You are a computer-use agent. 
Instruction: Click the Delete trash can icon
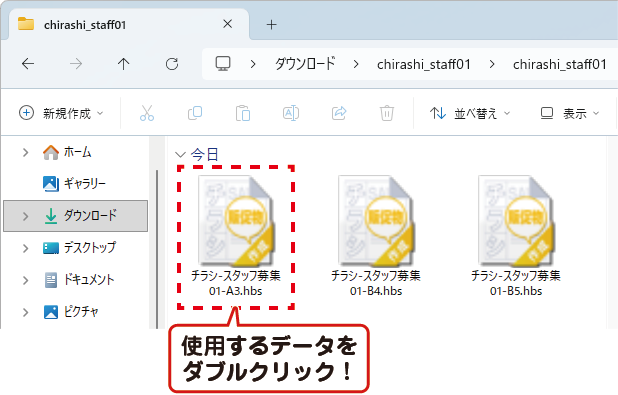(x=387, y=113)
